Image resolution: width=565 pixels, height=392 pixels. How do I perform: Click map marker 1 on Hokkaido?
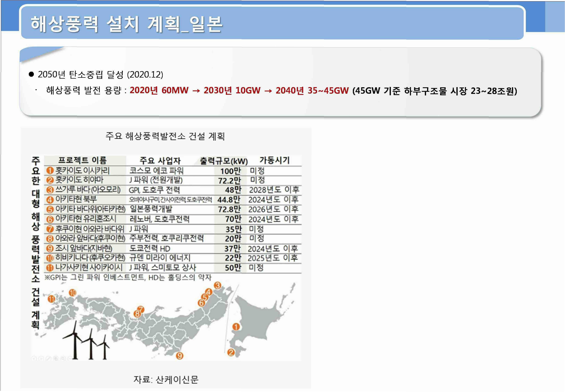[x=236, y=327]
